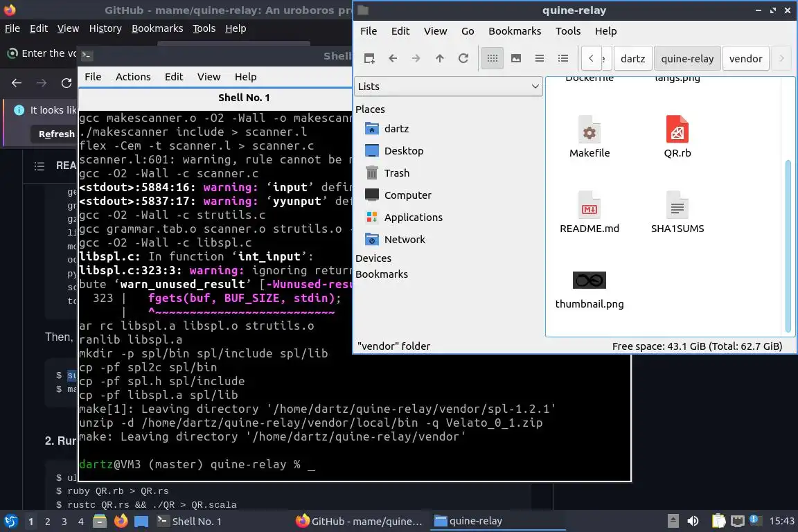Switch to thumbnail view in the file manager

515,59
